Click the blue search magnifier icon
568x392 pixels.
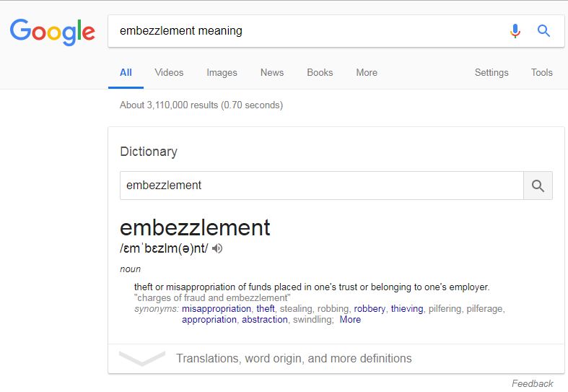[543, 31]
